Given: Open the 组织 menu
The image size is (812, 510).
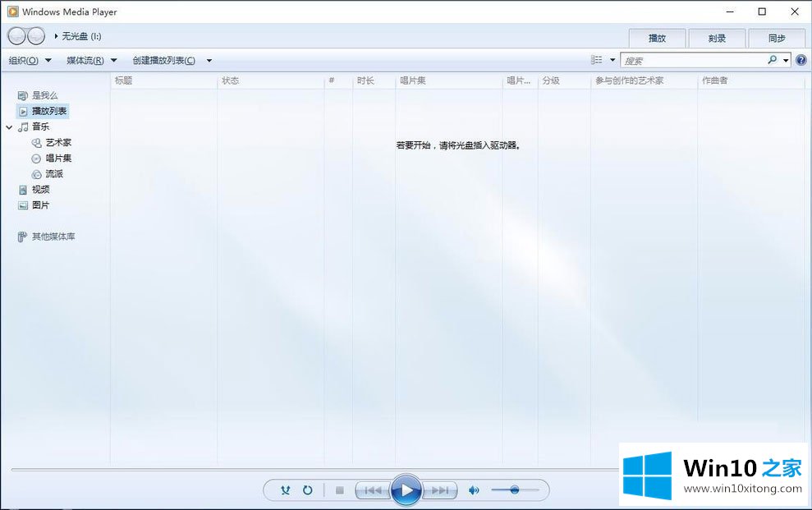Looking at the screenshot, I should point(30,60).
